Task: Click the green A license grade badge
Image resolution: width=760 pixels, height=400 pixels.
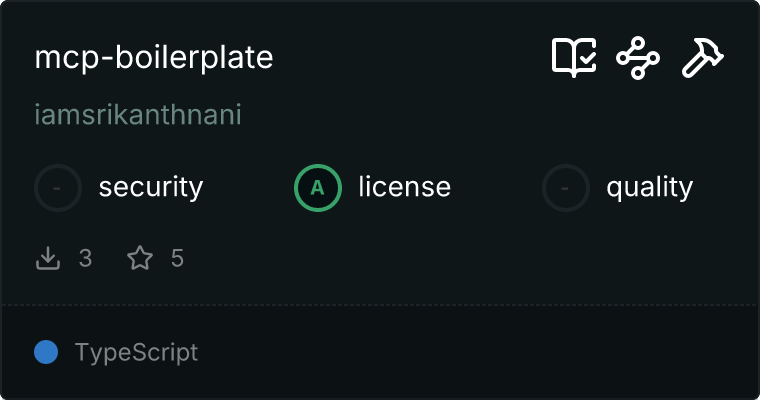Action: tap(318, 188)
